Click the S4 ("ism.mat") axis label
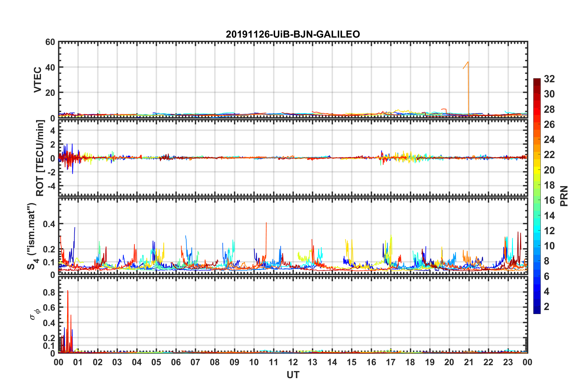 click(32, 236)
